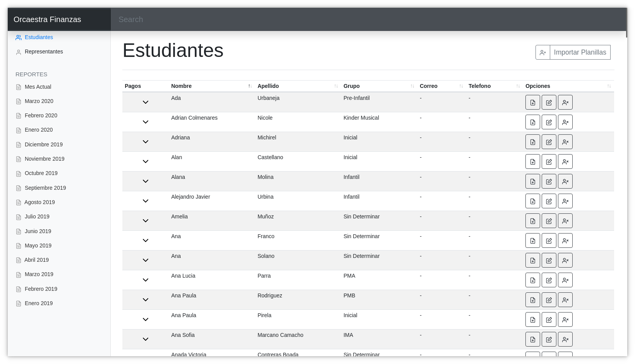Click the remove-user icon for Adriana Michirel
635x364 pixels.
[x=565, y=142]
